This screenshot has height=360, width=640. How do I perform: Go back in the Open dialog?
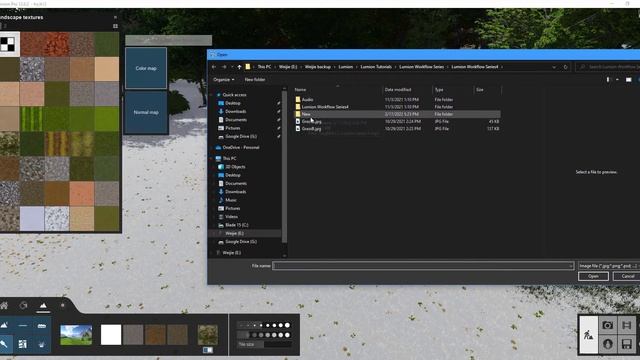pos(214,67)
